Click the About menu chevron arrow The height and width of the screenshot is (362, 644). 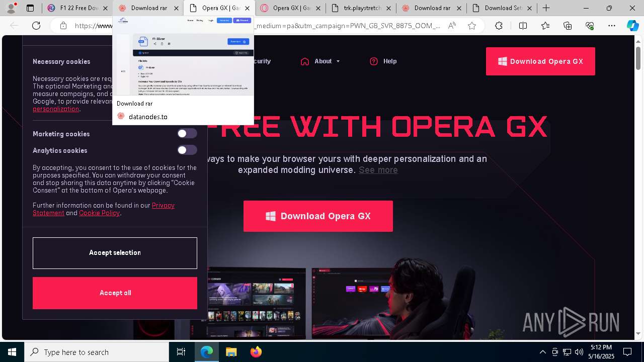click(x=338, y=61)
